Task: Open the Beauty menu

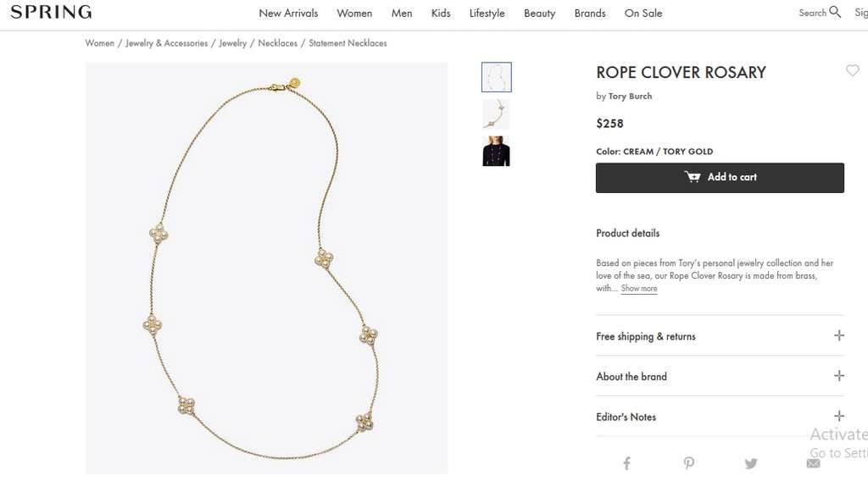Action: pos(540,14)
